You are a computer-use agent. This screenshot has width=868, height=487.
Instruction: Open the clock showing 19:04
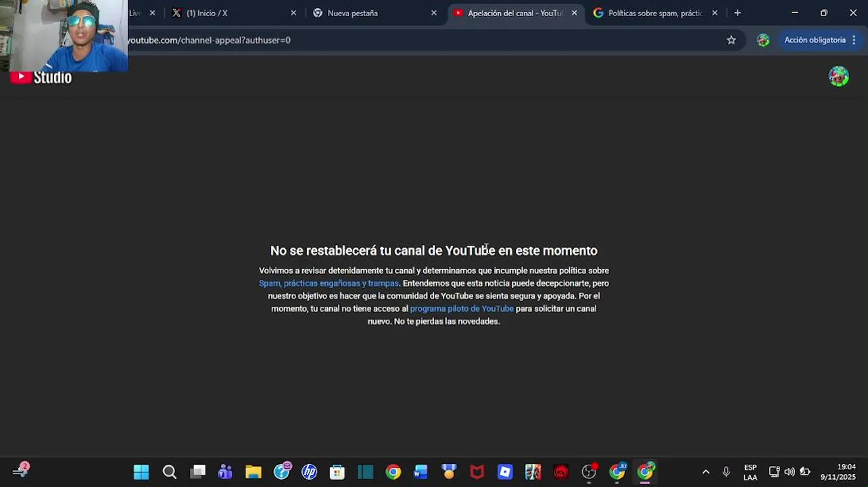pos(838,472)
